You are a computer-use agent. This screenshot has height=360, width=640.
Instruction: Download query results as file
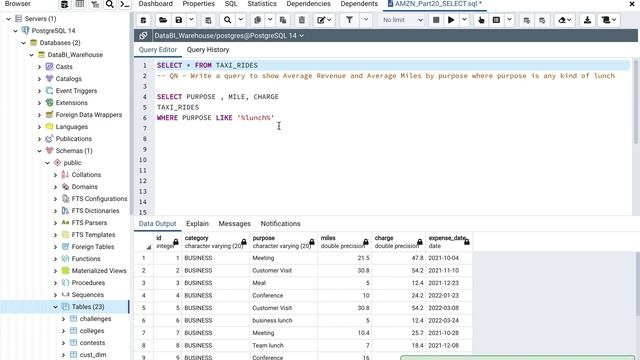pyautogui.click(x=587, y=20)
